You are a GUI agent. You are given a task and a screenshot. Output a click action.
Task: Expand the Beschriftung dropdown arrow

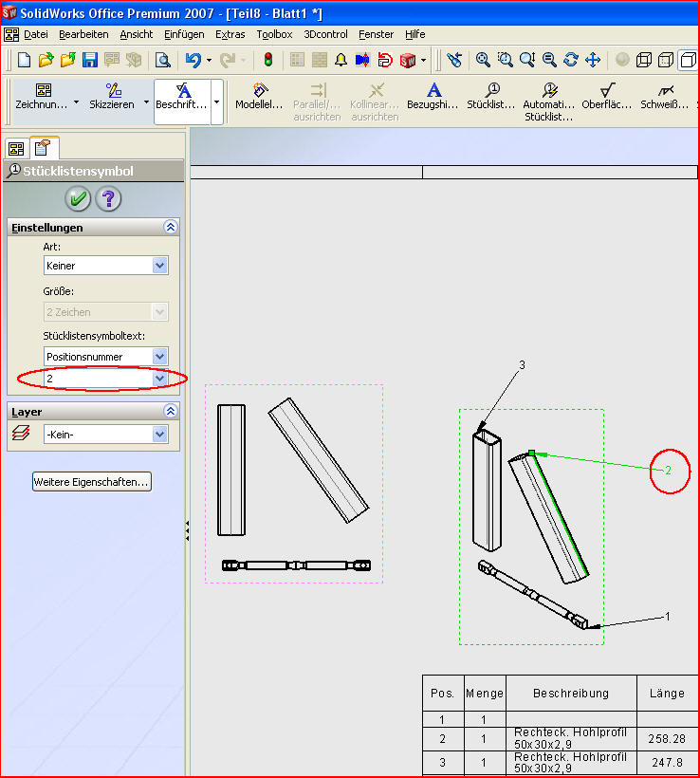pyautogui.click(x=217, y=102)
